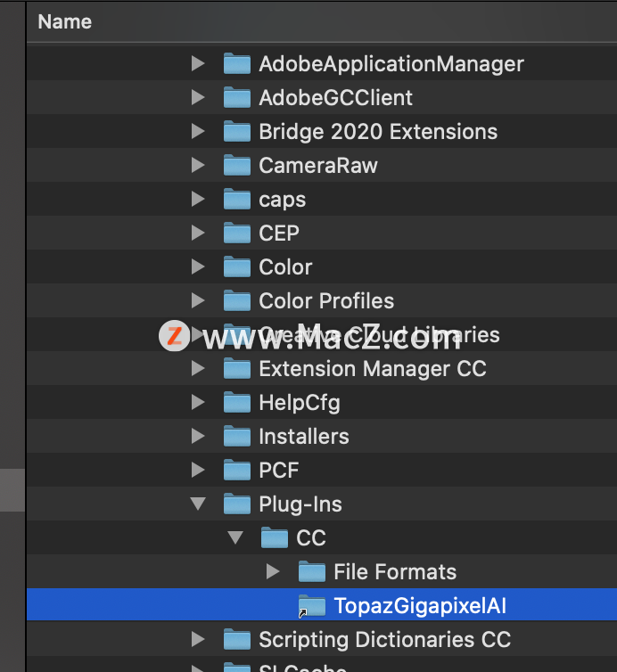The width and height of the screenshot is (617, 672).
Task: Expand the caps folder
Action: [198, 199]
